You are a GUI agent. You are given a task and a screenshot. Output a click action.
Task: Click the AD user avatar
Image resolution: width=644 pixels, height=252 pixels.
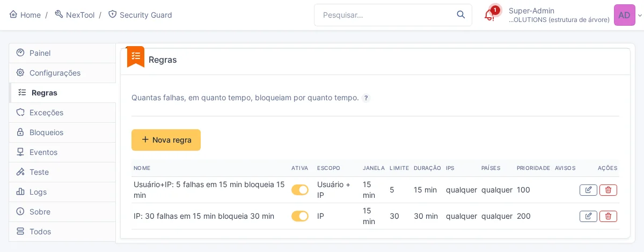pyautogui.click(x=624, y=15)
